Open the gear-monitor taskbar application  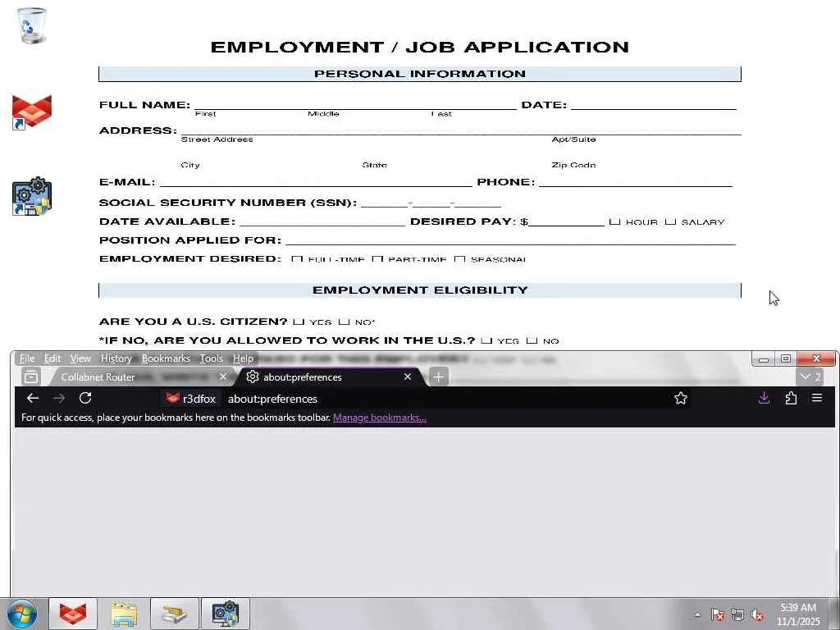pyautogui.click(x=225, y=614)
